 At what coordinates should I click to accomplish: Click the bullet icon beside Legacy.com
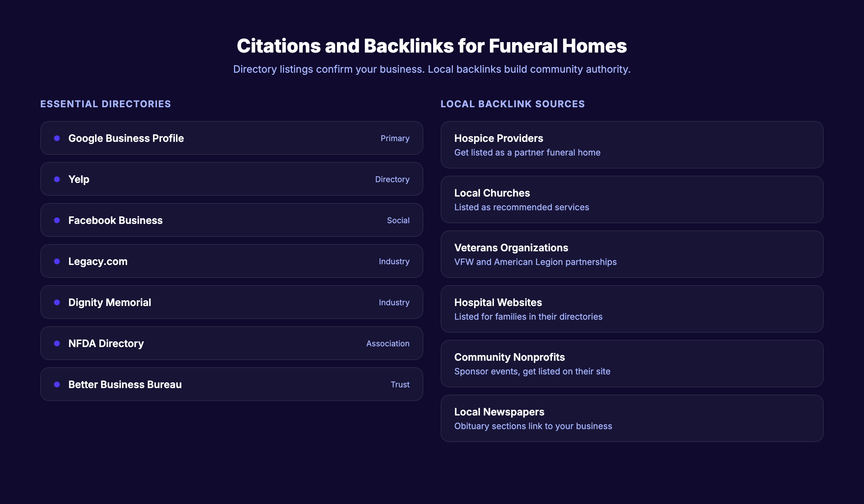click(x=57, y=261)
